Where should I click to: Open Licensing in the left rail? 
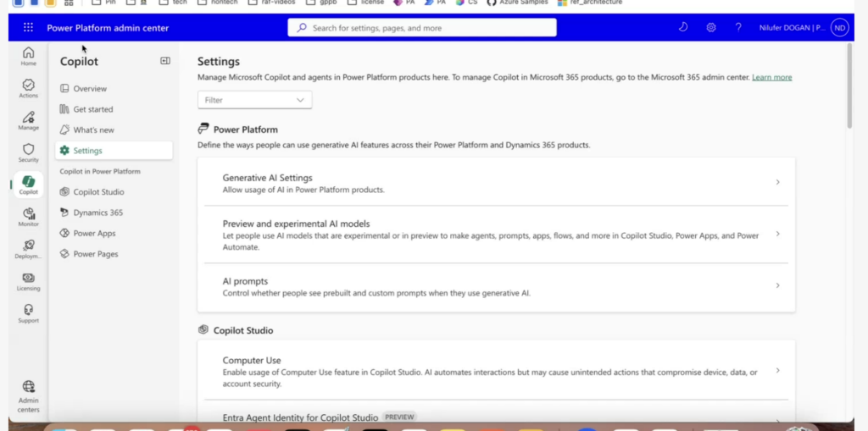click(x=28, y=281)
